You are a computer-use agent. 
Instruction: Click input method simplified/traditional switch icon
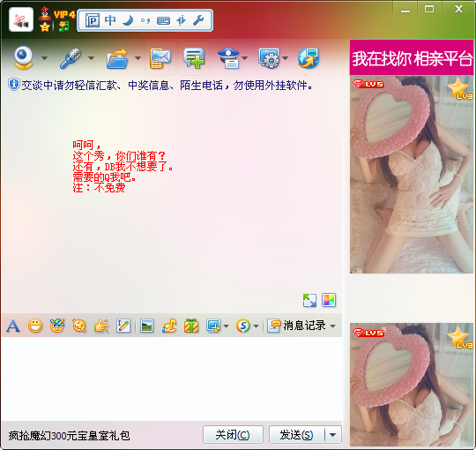tap(182, 20)
